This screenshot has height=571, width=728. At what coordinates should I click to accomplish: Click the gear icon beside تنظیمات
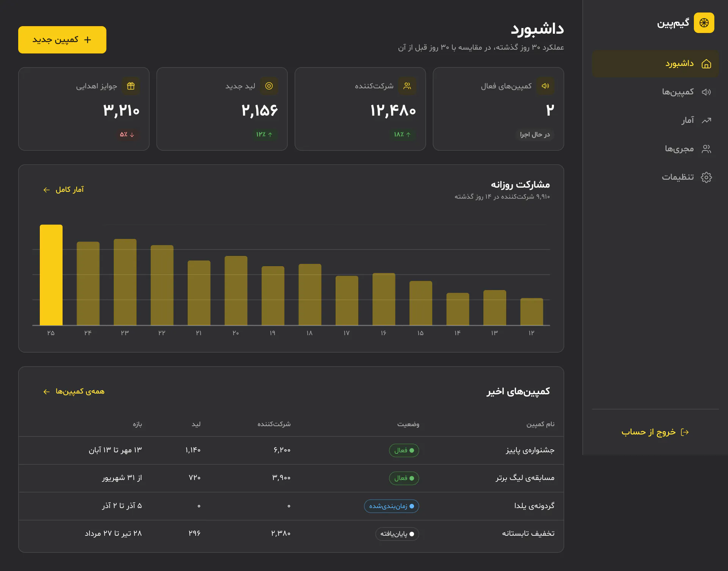[x=706, y=177]
